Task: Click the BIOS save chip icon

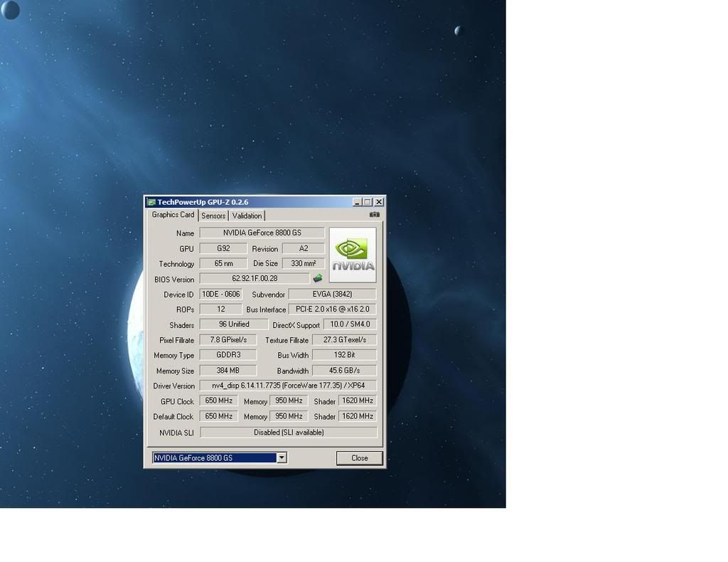Action: tap(318, 279)
